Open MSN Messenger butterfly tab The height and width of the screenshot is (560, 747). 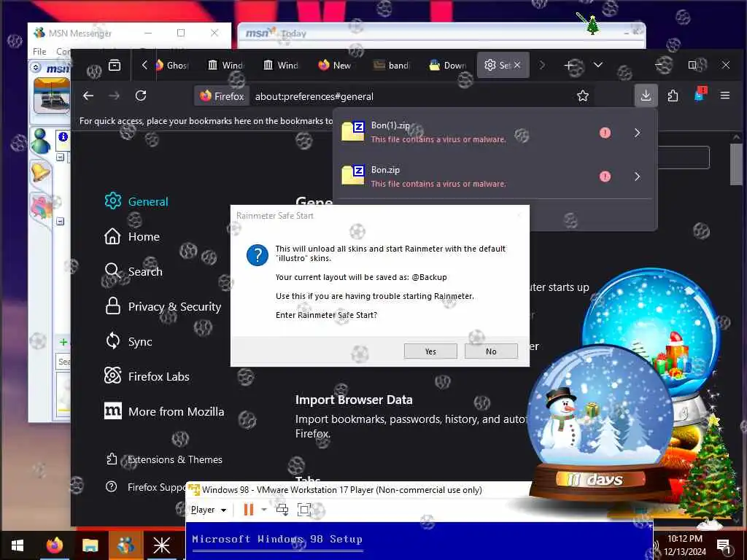point(41,206)
